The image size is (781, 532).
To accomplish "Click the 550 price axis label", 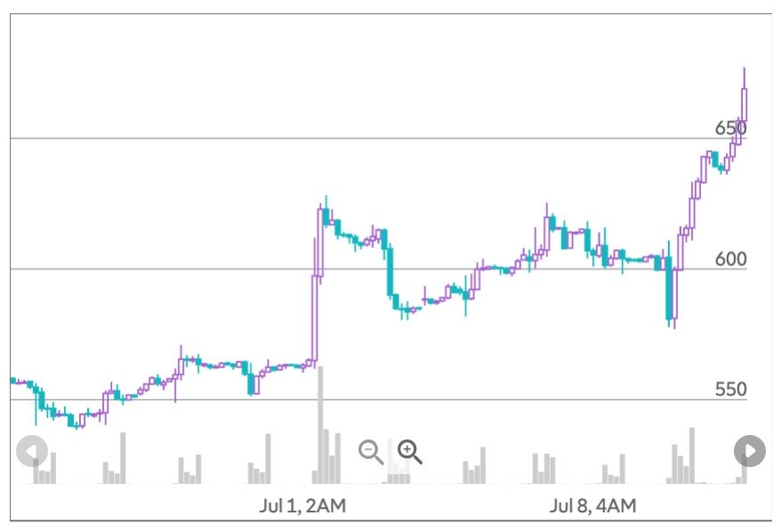I will (730, 389).
